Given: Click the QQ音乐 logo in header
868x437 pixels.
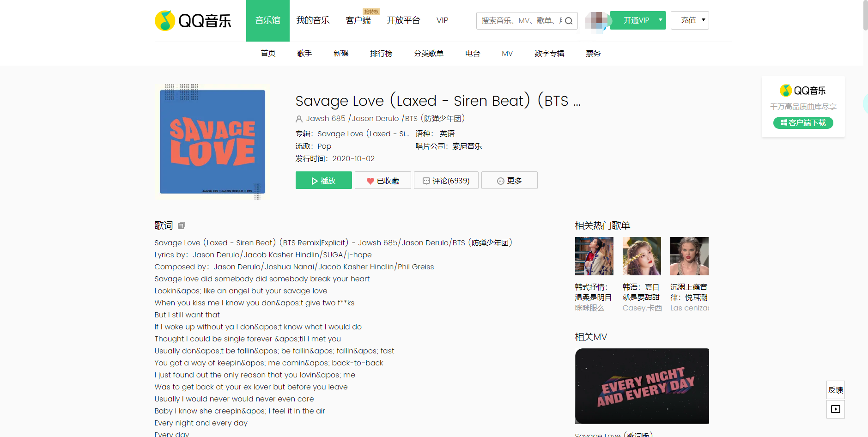Looking at the screenshot, I should pyautogui.click(x=193, y=21).
